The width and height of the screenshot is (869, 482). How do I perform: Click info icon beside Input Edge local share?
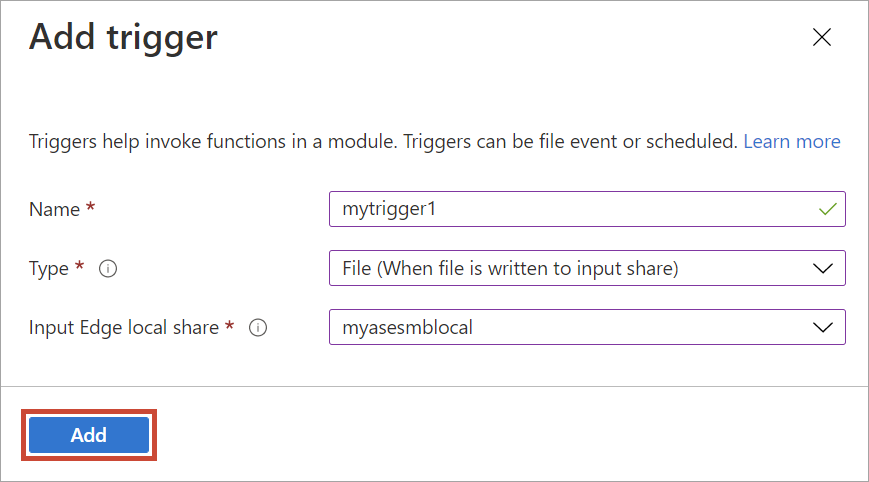(x=258, y=327)
